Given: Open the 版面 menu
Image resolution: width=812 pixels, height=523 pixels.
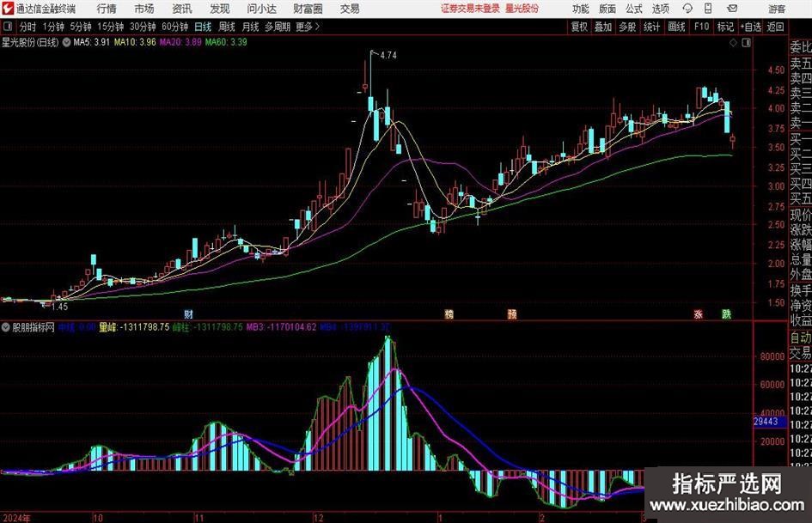Looking at the screenshot, I should [607, 9].
